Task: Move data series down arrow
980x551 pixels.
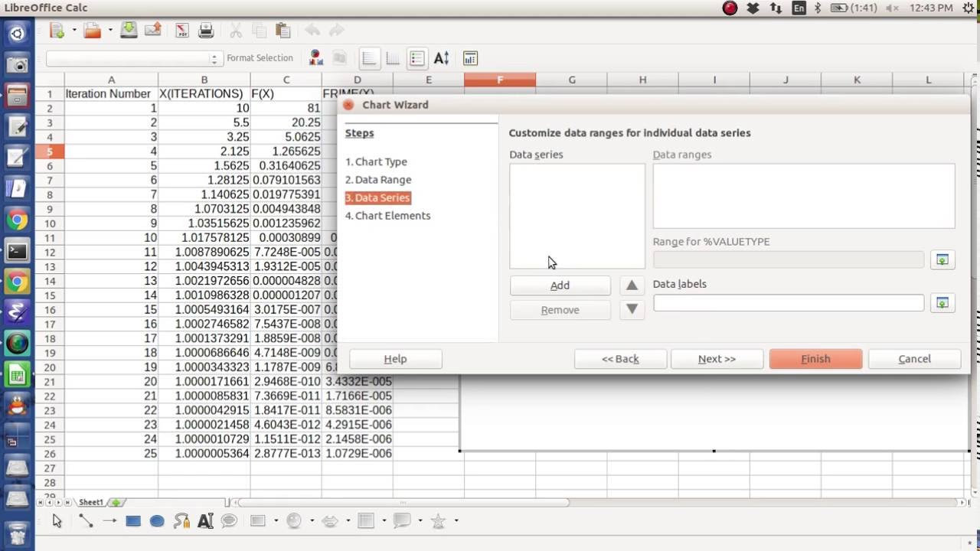Action: click(x=632, y=310)
